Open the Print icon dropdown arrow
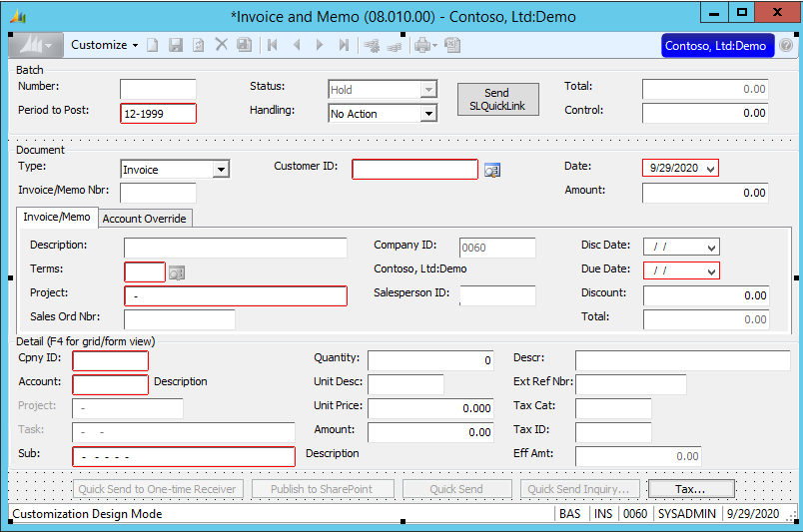803x532 pixels. 434,46
